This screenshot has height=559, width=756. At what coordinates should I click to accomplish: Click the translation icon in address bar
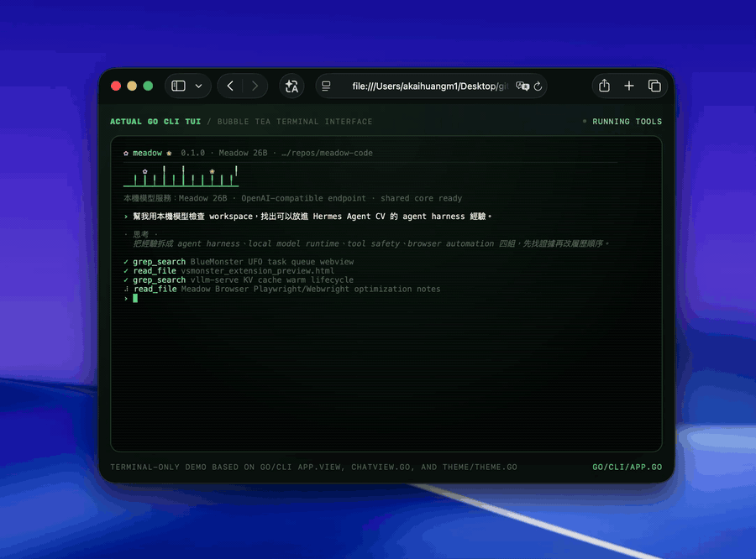[x=522, y=86]
